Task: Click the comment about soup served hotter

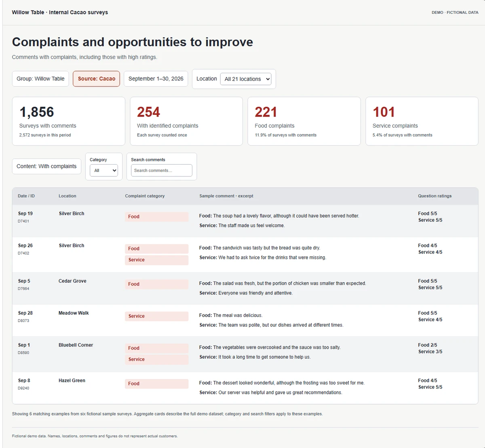Action: (279, 216)
